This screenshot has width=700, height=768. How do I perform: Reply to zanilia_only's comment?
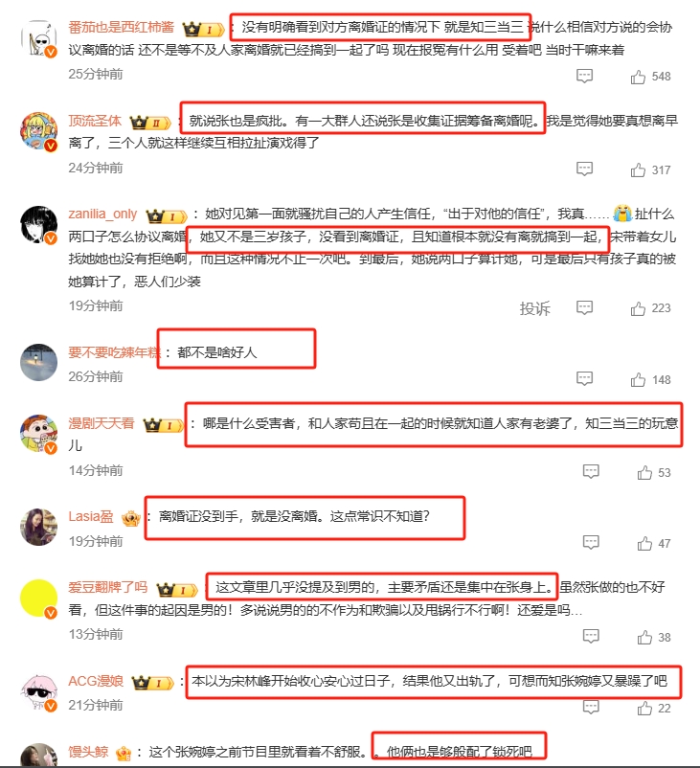(x=584, y=307)
